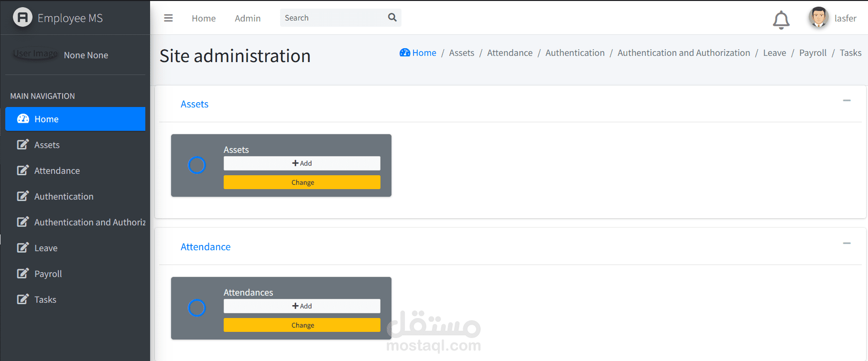Click the edit icon next to Leave in sidebar
The height and width of the screenshot is (361, 868).
[x=23, y=247]
